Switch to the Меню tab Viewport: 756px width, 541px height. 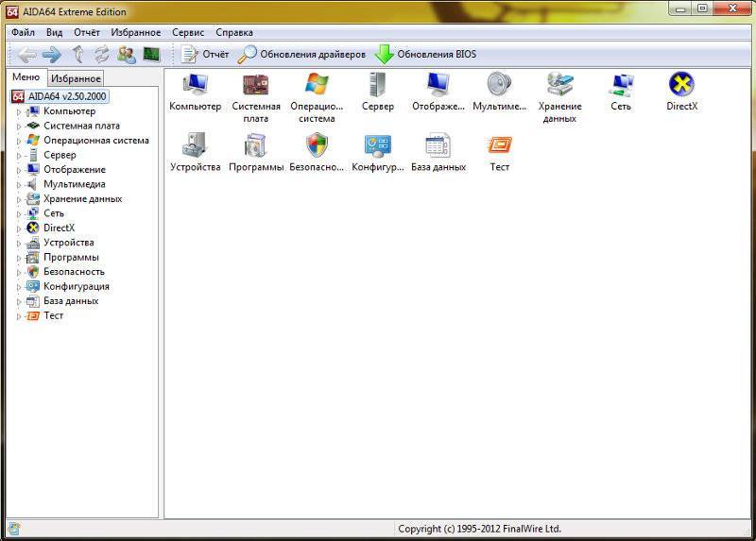[26, 77]
